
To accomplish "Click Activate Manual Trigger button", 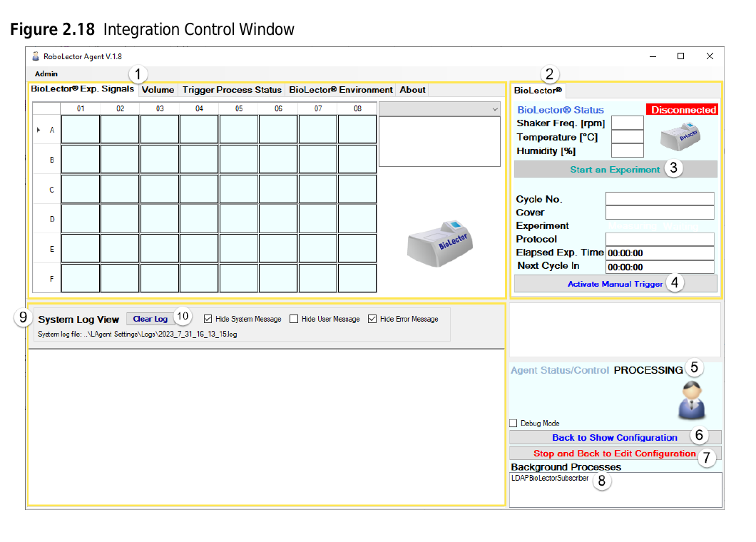I will pyautogui.click(x=615, y=284).
